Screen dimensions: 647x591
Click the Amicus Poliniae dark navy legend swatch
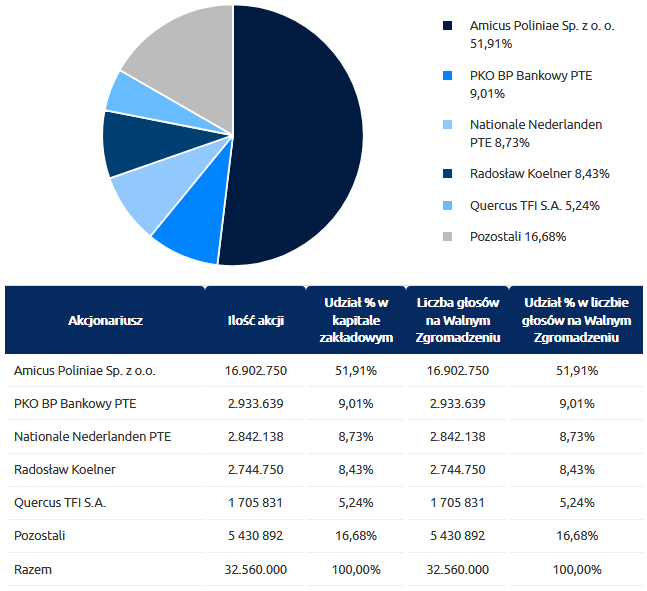tap(447, 26)
